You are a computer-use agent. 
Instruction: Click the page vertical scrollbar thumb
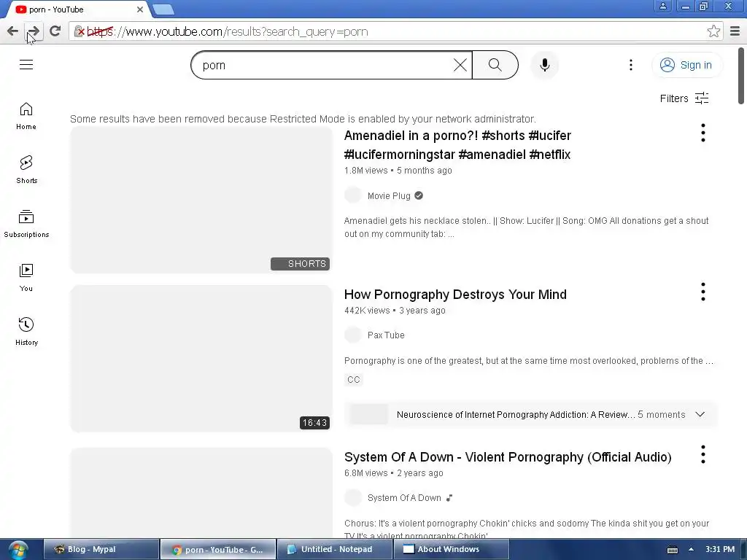(x=741, y=75)
